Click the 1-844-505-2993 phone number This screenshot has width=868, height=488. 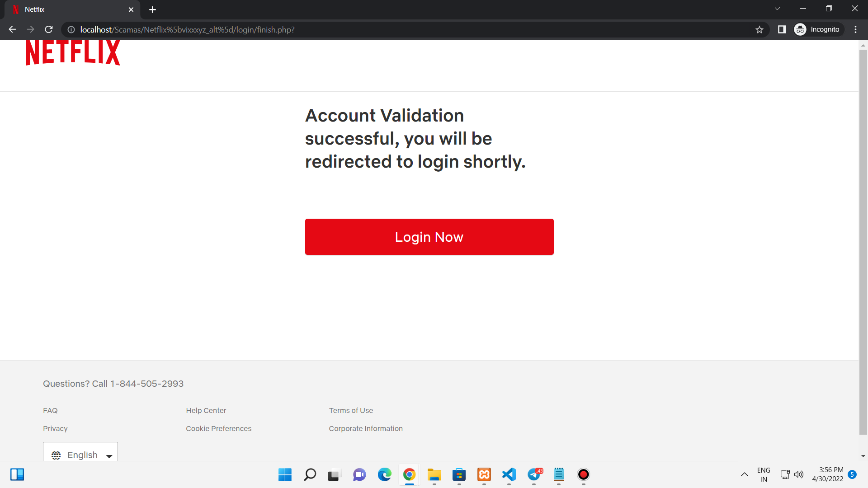coord(147,384)
